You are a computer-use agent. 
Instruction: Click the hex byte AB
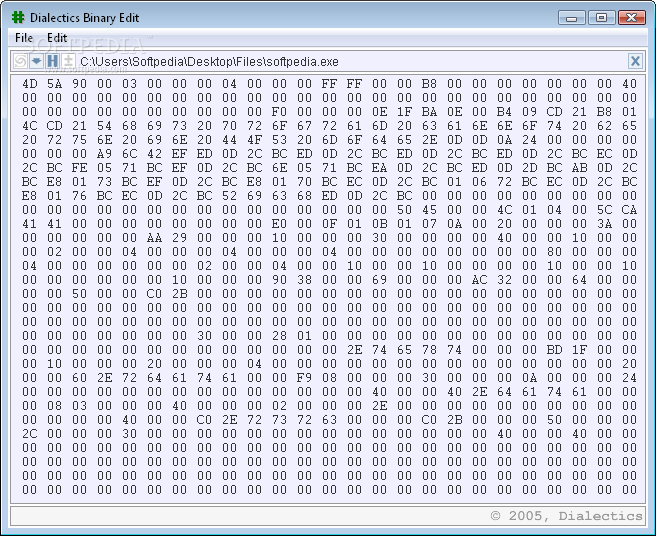[x=579, y=168]
